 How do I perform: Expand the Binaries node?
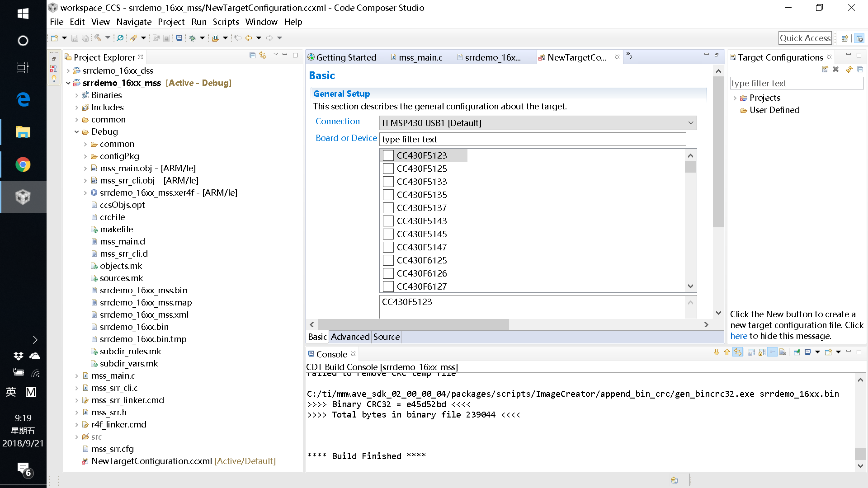(x=77, y=95)
